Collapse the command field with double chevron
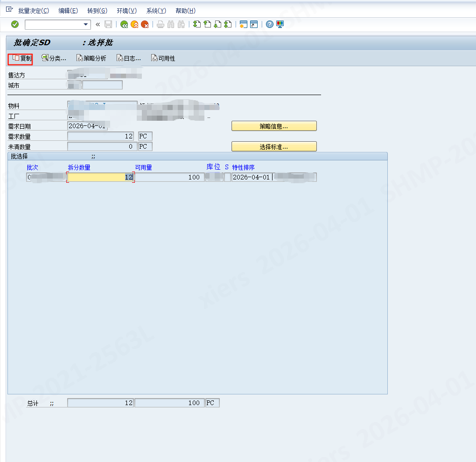Screen dimensions: 476x462 (98, 24)
